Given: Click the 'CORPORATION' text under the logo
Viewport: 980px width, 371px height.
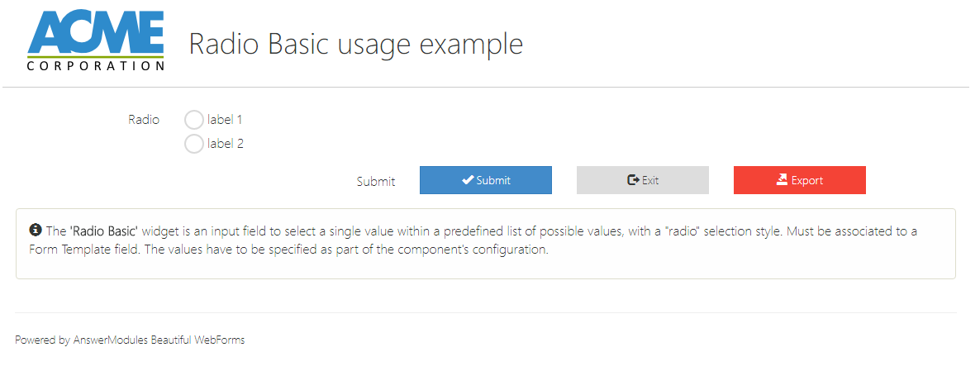Looking at the screenshot, I should [x=95, y=65].
